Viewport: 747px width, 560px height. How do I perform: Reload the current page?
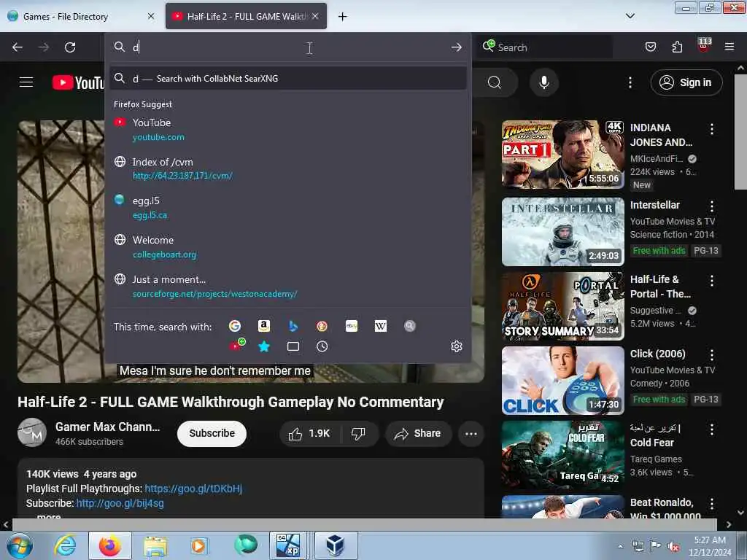coord(70,47)
